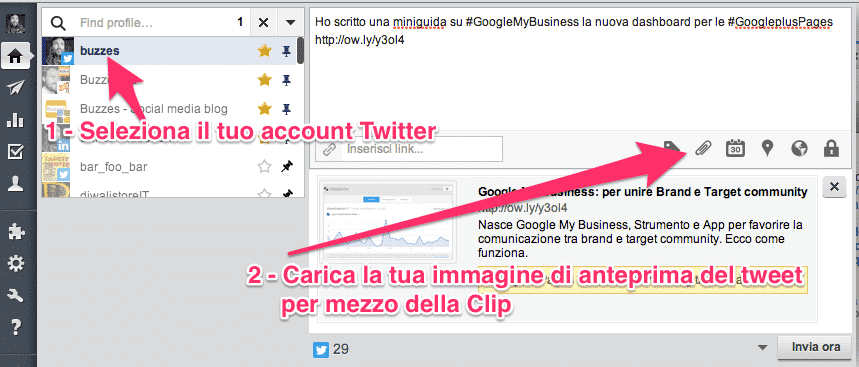Open the Help question mark icon
The width and height of the screenshot is (859, 367).
click(x=16, y=328)
